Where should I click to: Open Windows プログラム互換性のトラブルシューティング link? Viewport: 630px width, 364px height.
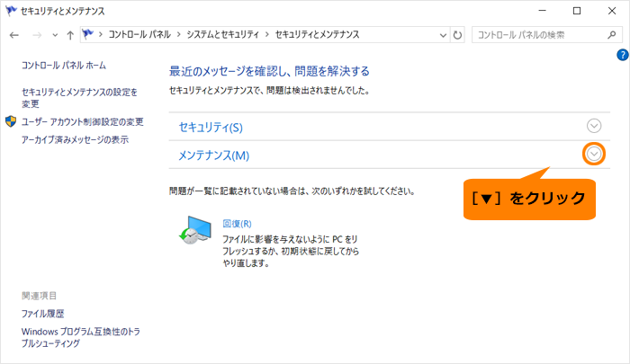[x=80, y=338]
